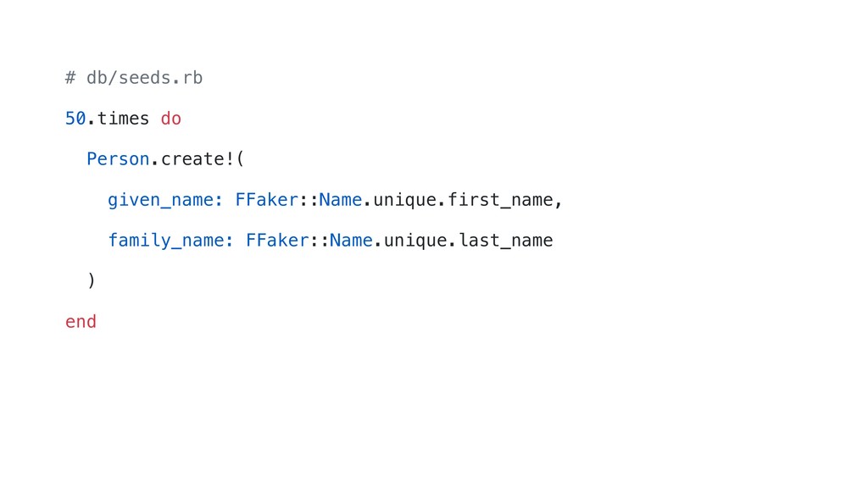
Task: Click unique on the given_name line
Action: 404,200
